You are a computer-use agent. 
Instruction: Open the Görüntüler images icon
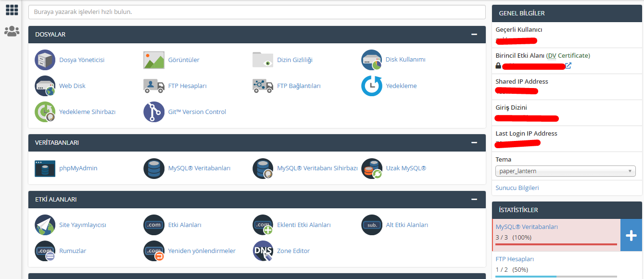(x=154, y=60)
